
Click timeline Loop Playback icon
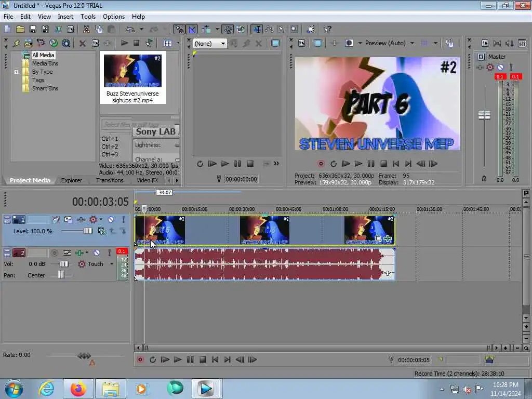(x=153, y=360)
